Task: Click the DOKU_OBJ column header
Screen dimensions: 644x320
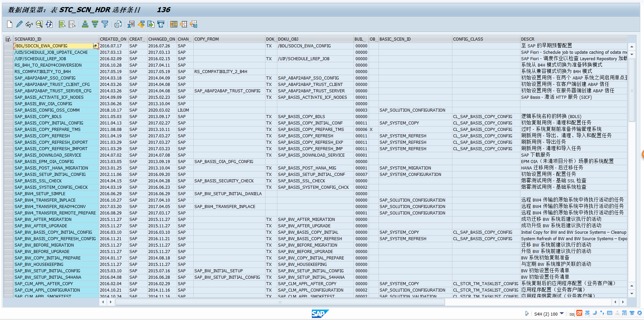Action: click(315, 39)
